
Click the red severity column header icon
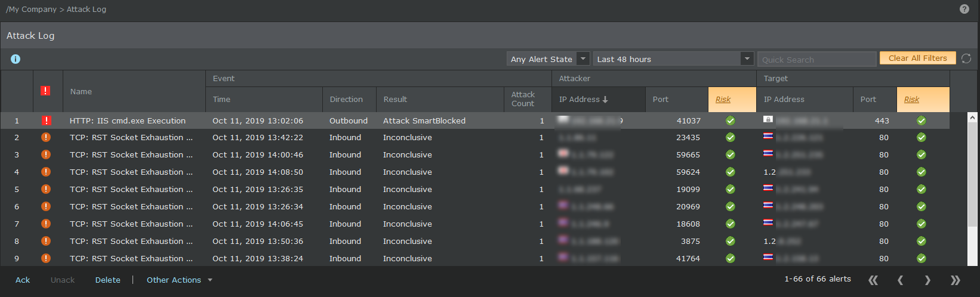point(45,91)
